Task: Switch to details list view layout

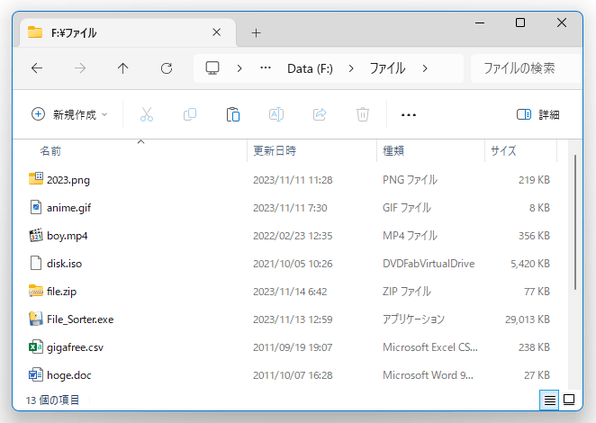Action: pyautogui.click(x=549, y=400)
